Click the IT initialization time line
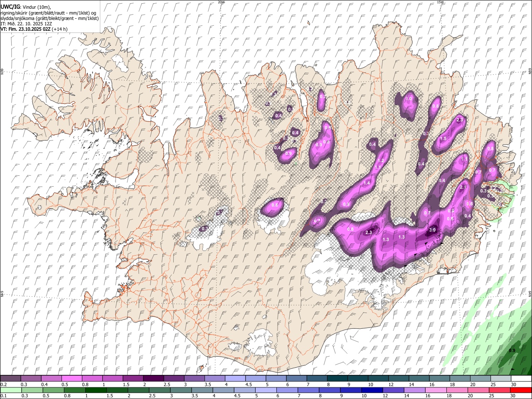 (26, 24)
